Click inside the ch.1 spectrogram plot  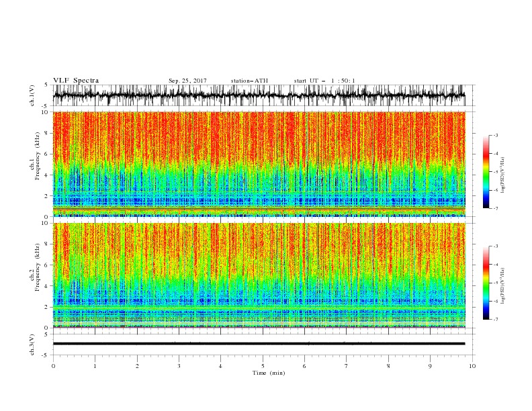point(259,164)
